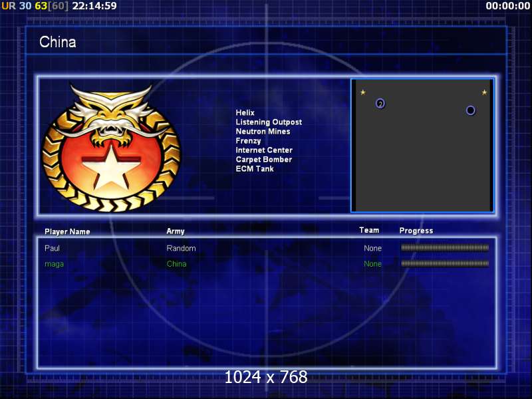Click the map preview thumbnail
Image resolution: width=532 pixels, height=399 pixels.
[x=422, y=146]
